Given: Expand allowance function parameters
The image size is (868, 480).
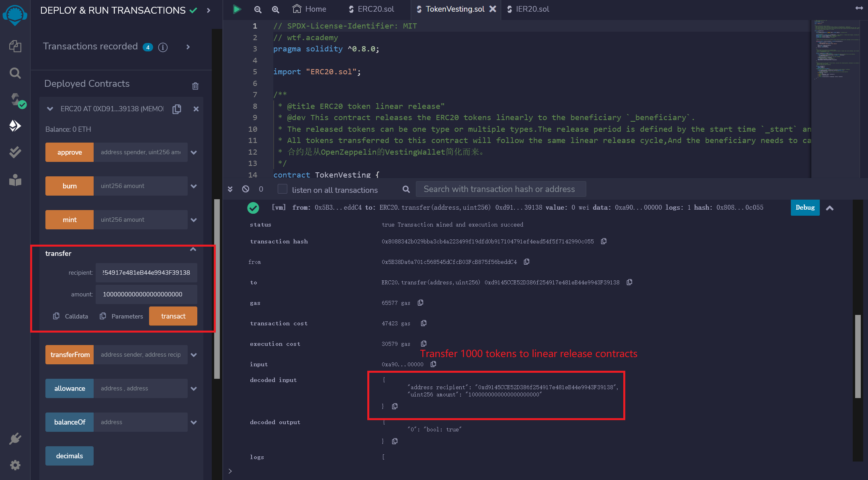Looking at the screenshot, I should tap(194, 389).
